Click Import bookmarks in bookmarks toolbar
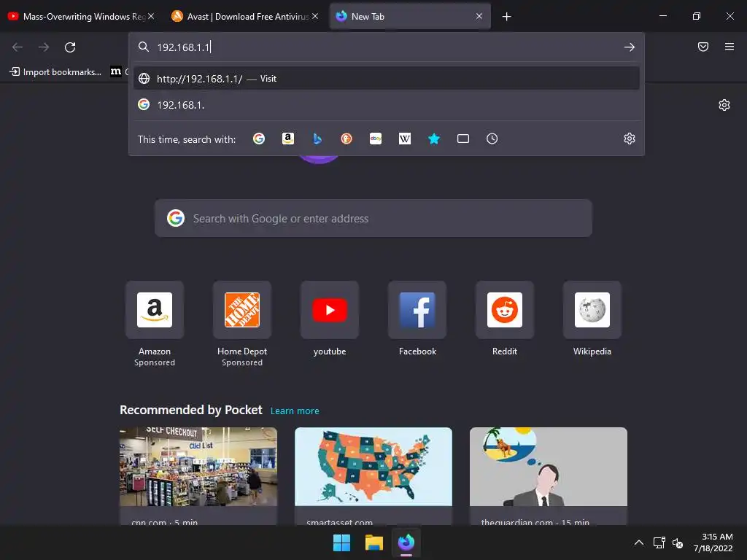 pyautogui.click(x=55, y=72)
